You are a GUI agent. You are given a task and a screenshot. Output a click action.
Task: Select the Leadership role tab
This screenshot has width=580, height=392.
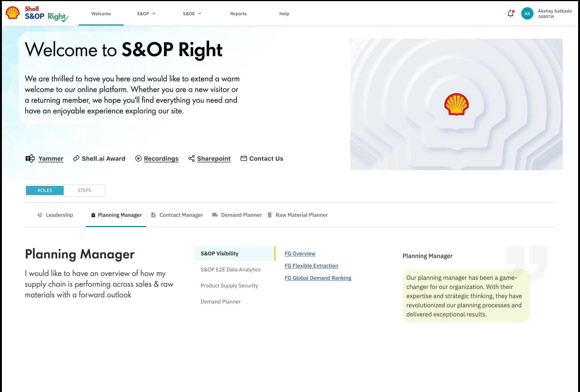point(55,215)
